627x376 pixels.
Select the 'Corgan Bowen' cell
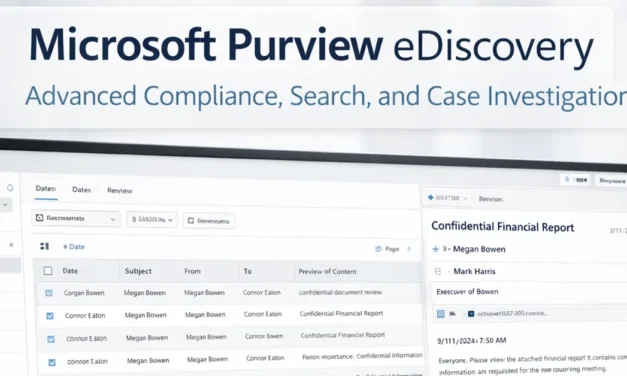pos(84,293)
